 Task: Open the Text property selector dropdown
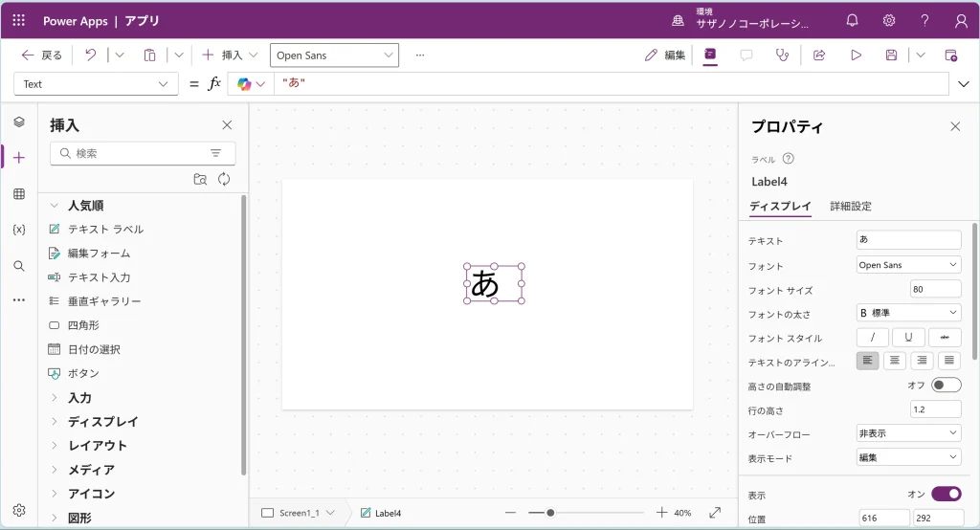[x=96, y=84]
